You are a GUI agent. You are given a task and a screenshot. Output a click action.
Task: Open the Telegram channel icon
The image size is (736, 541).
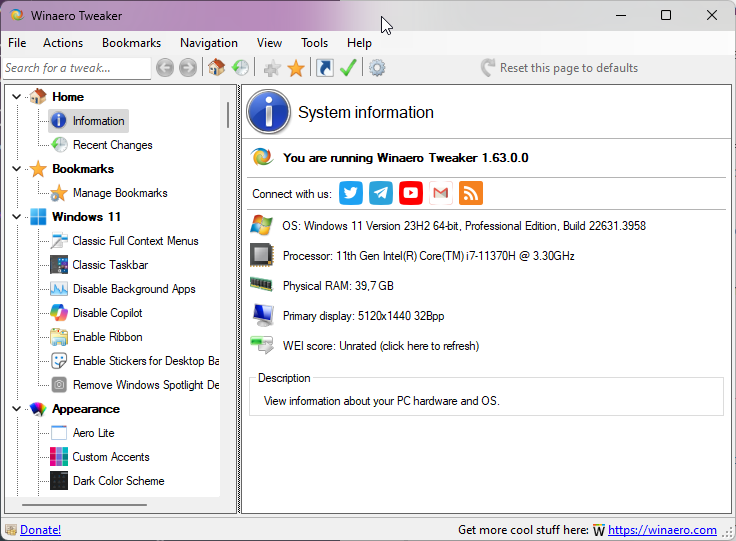[381, 193]
